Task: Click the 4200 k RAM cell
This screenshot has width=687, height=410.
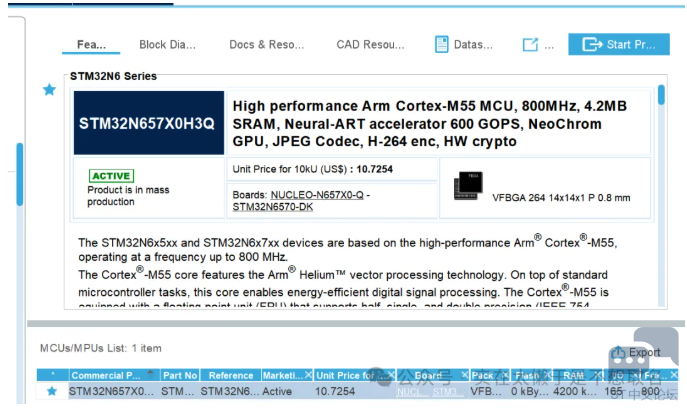Action: pos(575,391)
